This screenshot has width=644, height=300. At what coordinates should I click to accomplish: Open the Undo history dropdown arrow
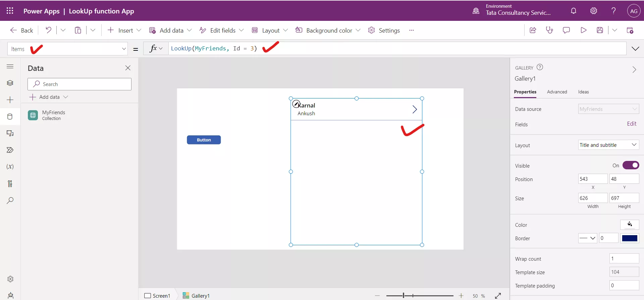tap(63, 30)
